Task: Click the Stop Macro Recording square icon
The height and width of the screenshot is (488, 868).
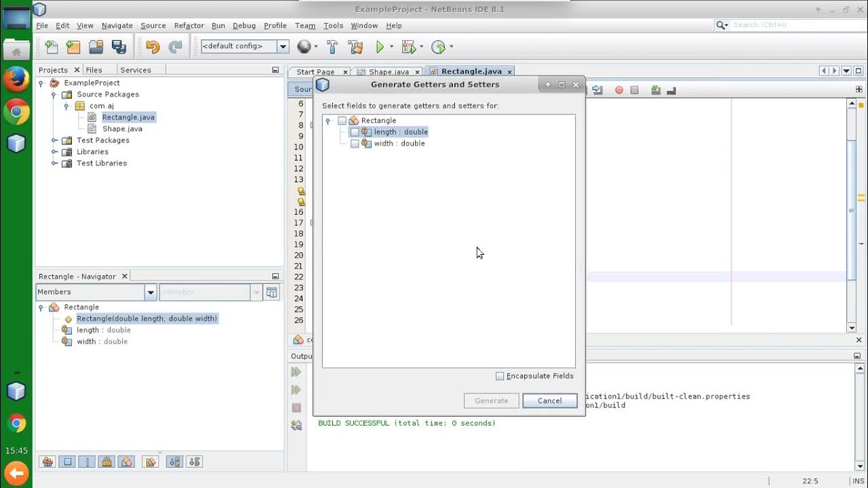Action: click(635, 90)
